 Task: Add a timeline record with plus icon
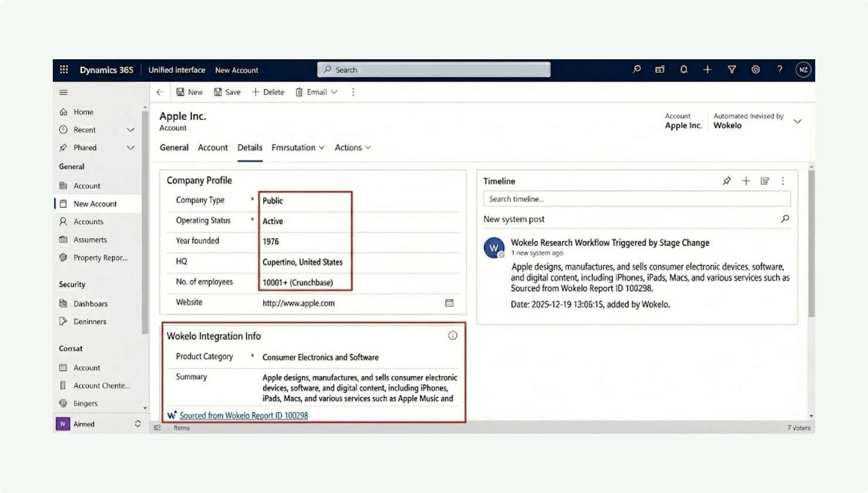pyautogui.click(x=746, y=181)
